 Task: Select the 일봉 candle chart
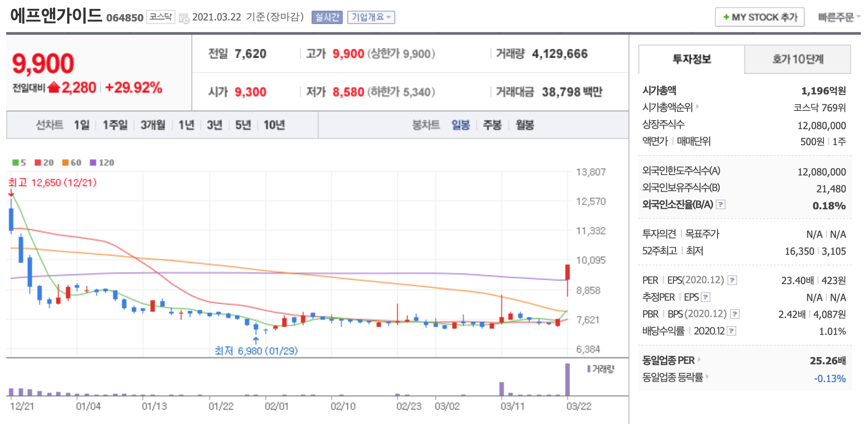(461, 125)
